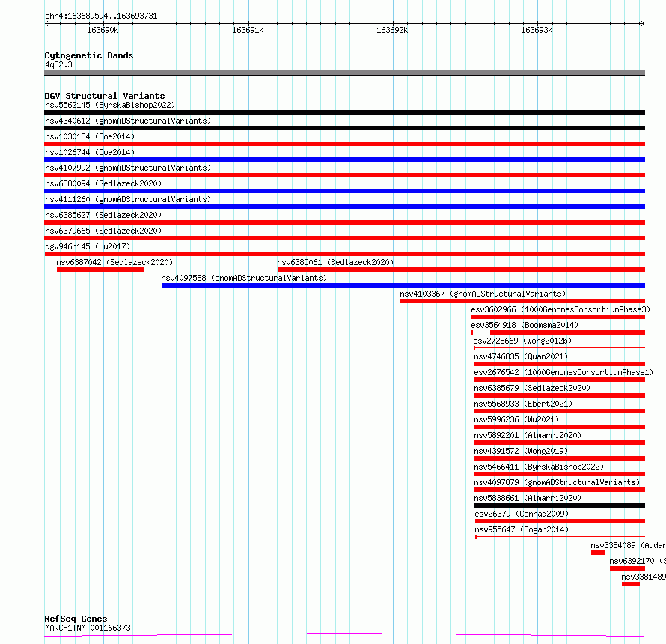666x644 pixels.
Task: Select nsv4097879 gnomADStructuralVariants label
Action: (x=557, y=482)
